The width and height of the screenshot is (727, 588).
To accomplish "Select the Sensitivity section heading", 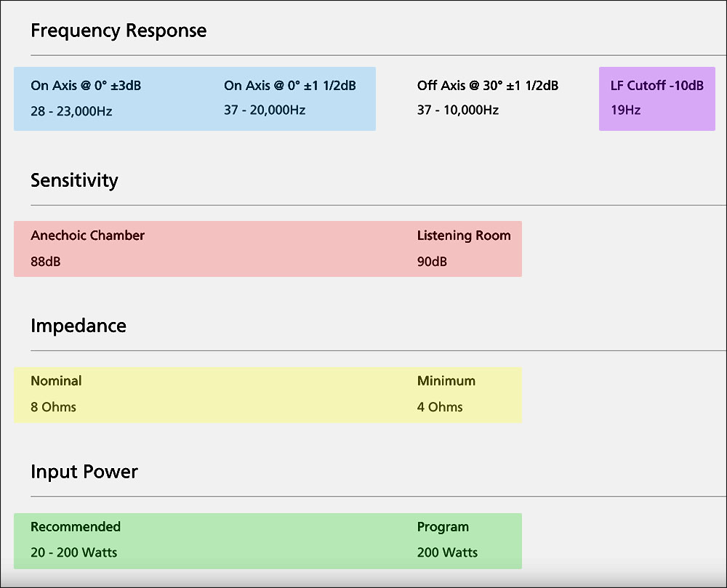I will click(x=74, y=181).
